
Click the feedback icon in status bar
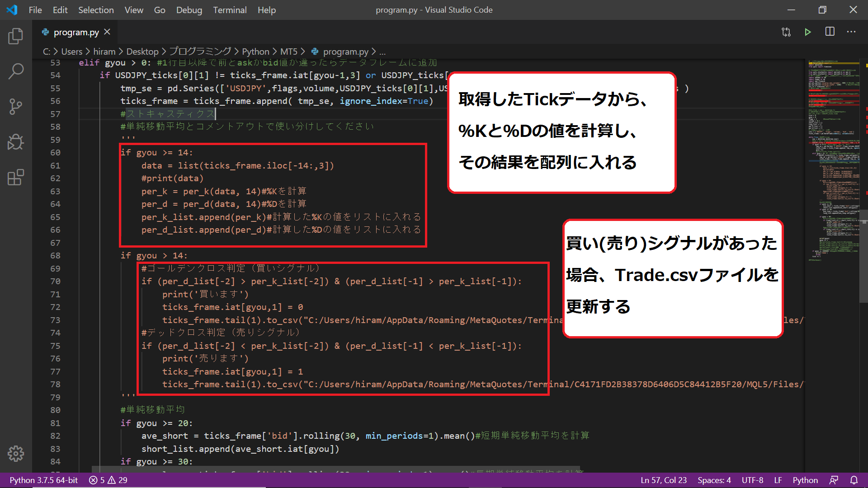click(834, 480)
